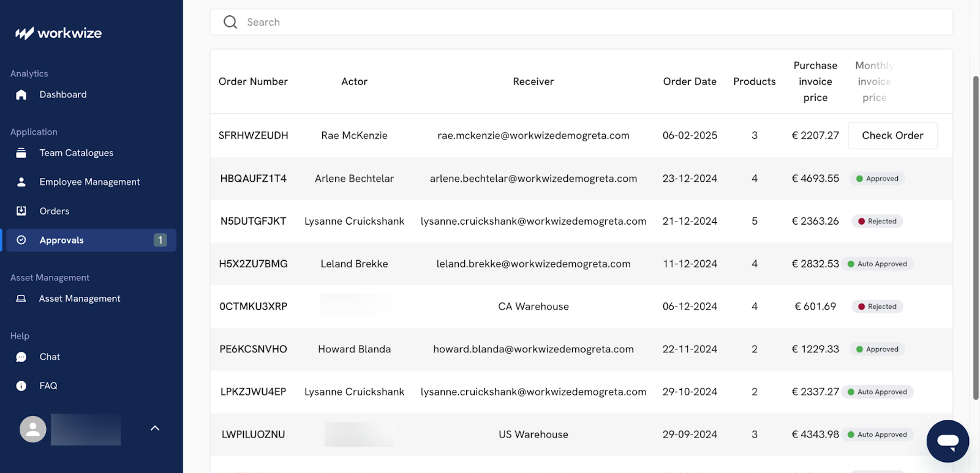Click Check Order button for SFRHWZEUDH

tap(892, 135)
